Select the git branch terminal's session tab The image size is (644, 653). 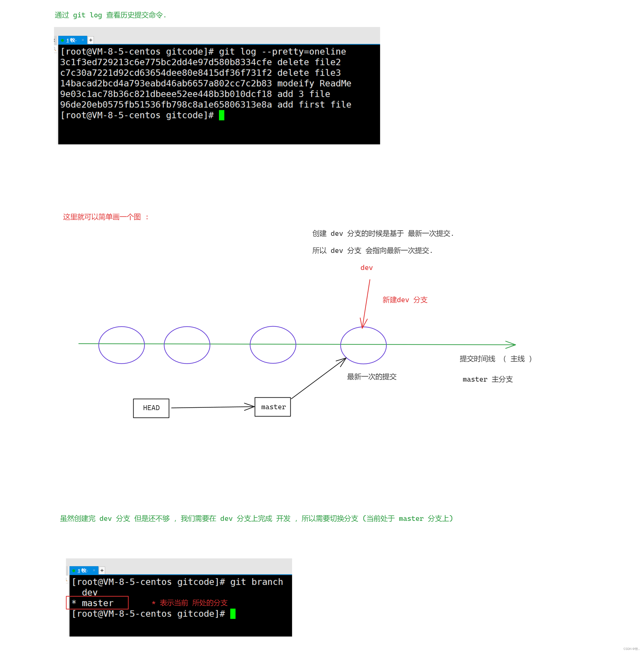[x=83, y=570]
